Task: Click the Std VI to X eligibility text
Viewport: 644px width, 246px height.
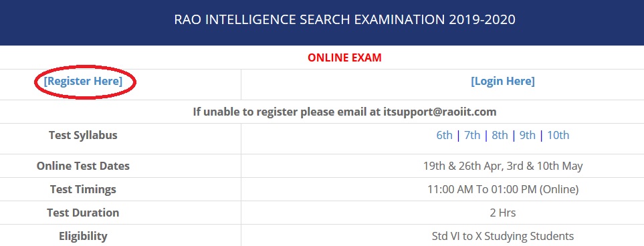Action: pos(503,236)
